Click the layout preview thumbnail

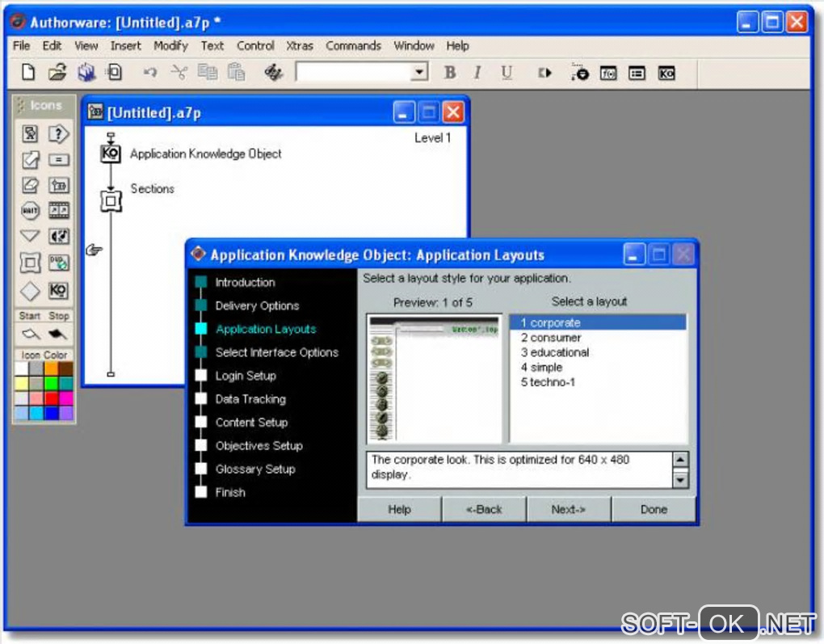click(x=434, y=378)
